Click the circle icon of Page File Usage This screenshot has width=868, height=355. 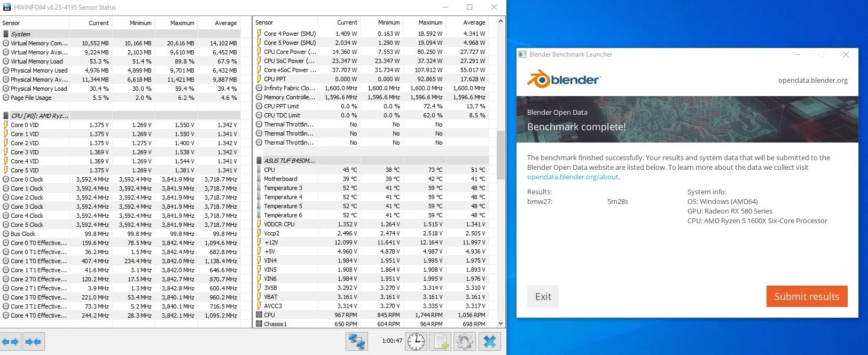pyautogui.click(x=6, y=98)
